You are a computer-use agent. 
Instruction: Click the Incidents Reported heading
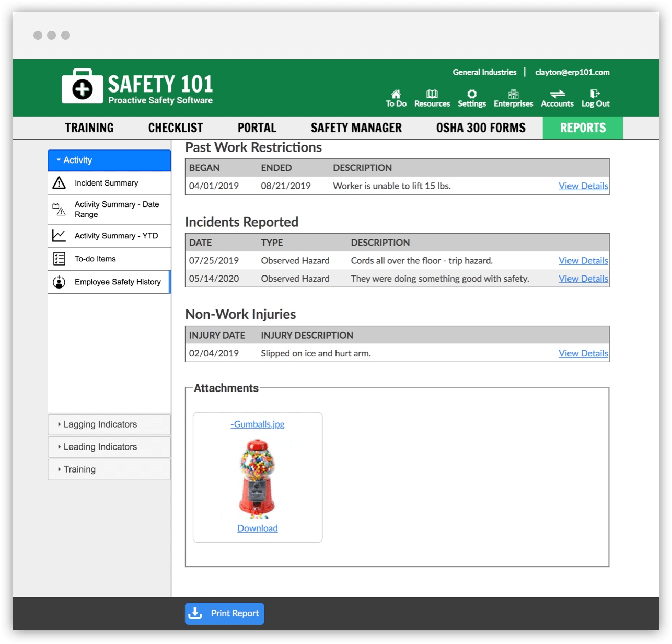[x=242, y=223]
